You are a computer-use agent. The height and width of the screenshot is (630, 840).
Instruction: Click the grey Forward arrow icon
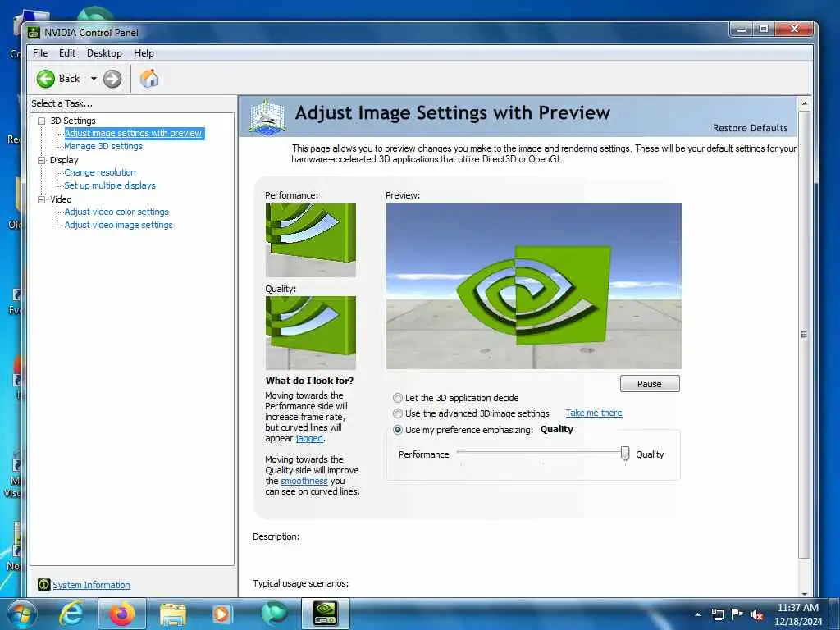pyautogui.click(x=112, y=79)
